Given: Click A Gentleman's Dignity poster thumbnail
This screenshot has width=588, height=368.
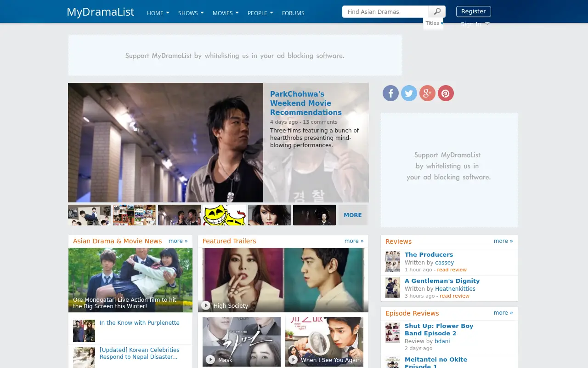Looking at the screenshot, I should (393, 287).
